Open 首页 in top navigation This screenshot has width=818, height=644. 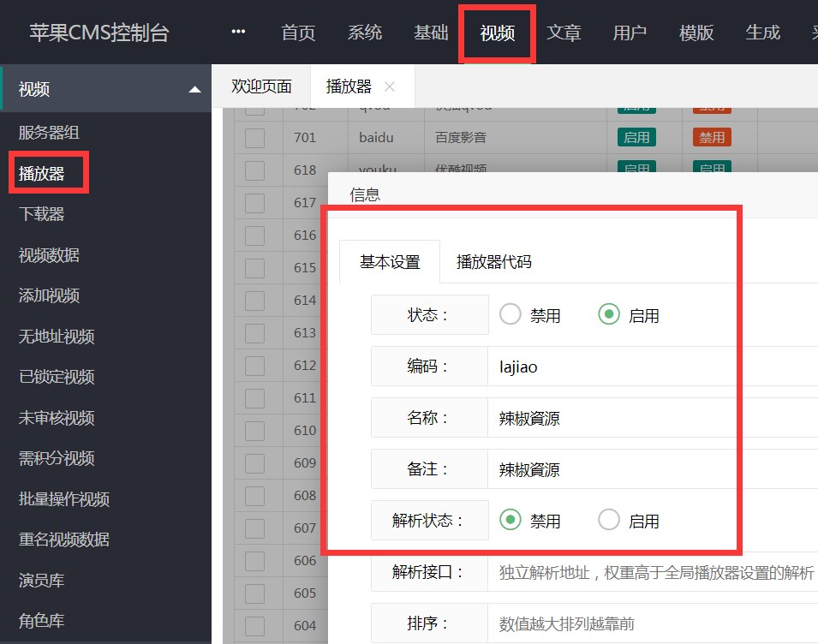pos(298,33)
